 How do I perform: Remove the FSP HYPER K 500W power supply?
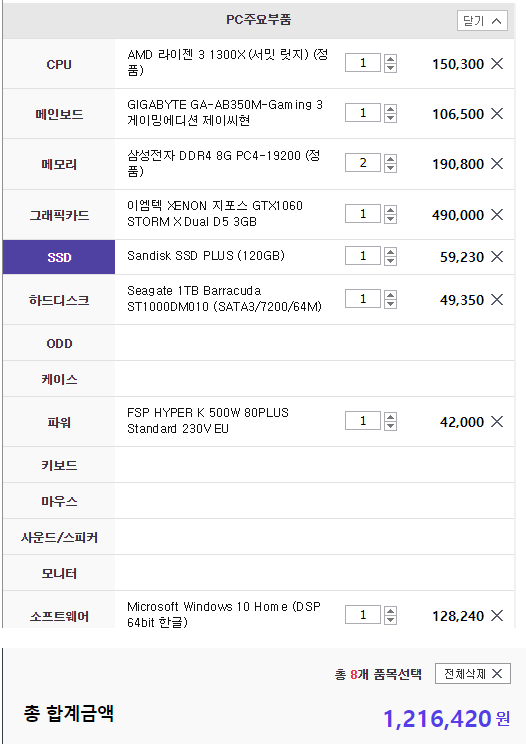click(497, 421)
